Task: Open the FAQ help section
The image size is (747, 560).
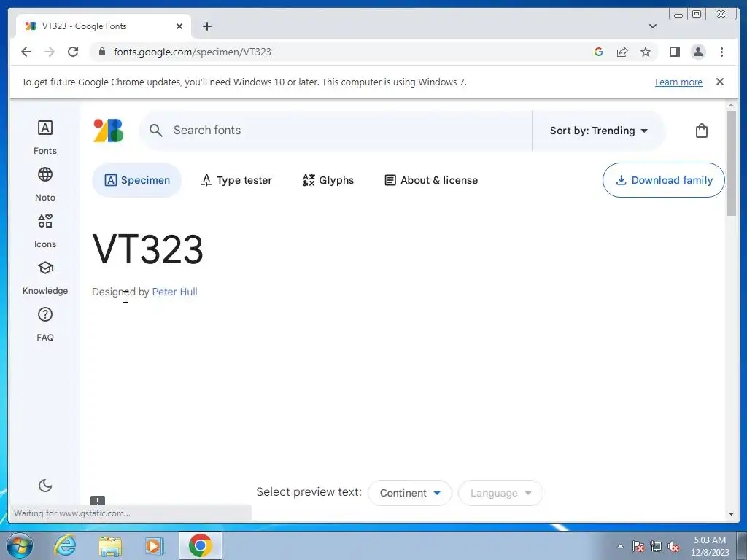Action: tap(45, 324)
